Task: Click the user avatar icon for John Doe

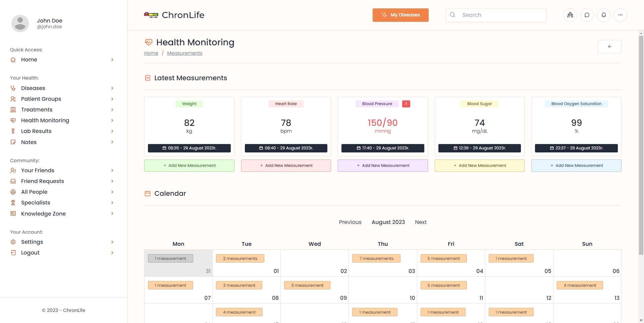Action: click(x=20, y=24)
